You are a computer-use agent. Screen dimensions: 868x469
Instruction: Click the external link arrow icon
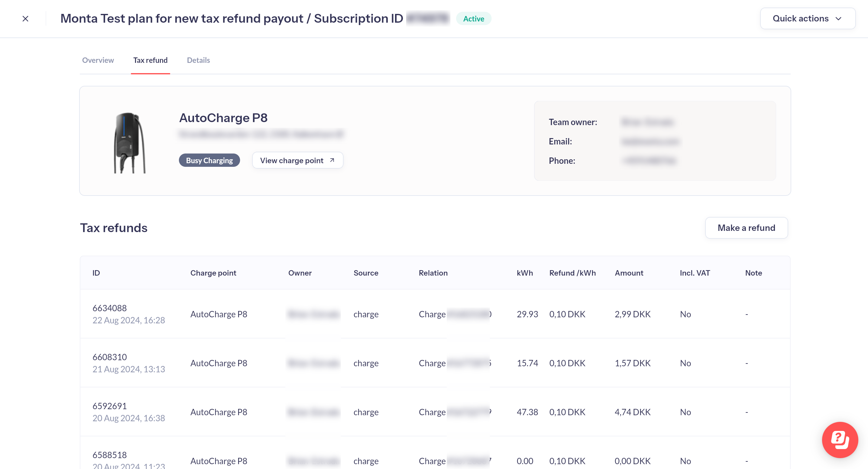[332, 160]
